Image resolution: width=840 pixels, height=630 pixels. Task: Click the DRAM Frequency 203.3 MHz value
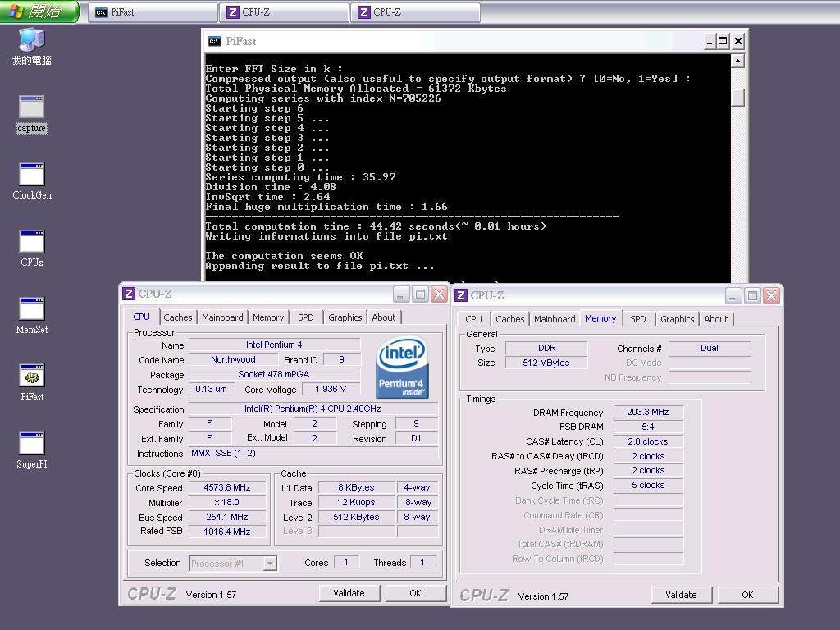point(648,412)
